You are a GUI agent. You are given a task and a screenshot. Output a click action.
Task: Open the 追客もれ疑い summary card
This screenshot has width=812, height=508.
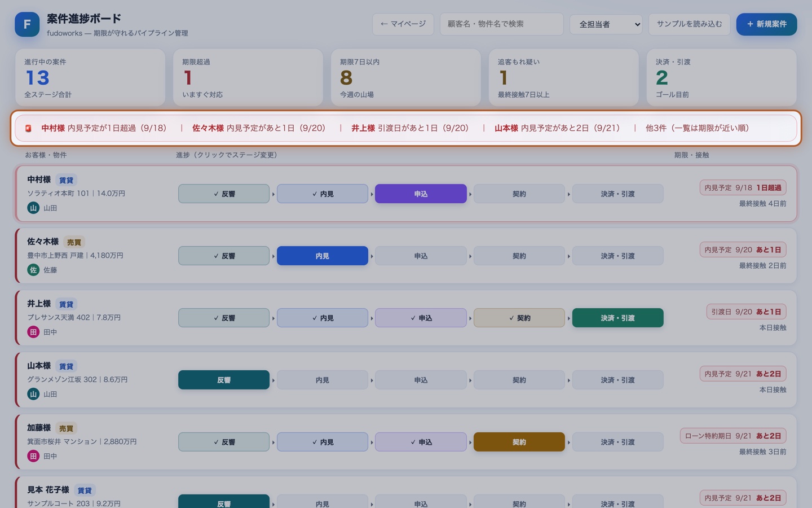pyautogui.click(x=564, y=77)
